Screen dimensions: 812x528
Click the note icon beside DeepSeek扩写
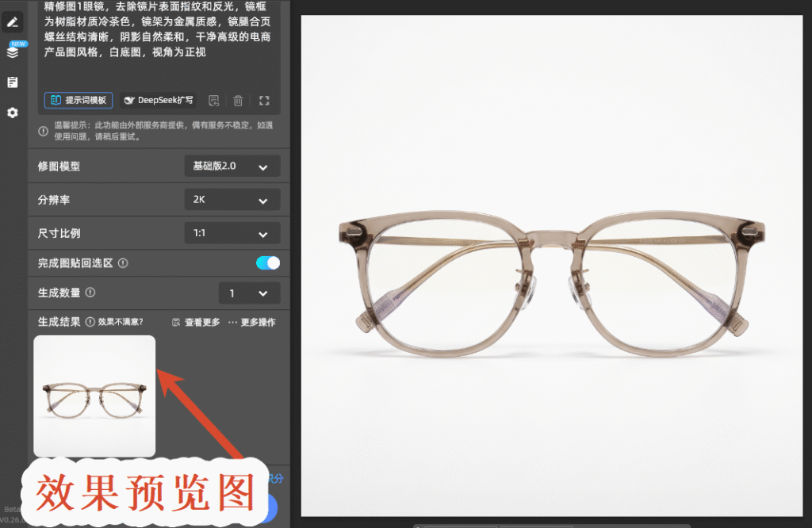tap(214, 101)
